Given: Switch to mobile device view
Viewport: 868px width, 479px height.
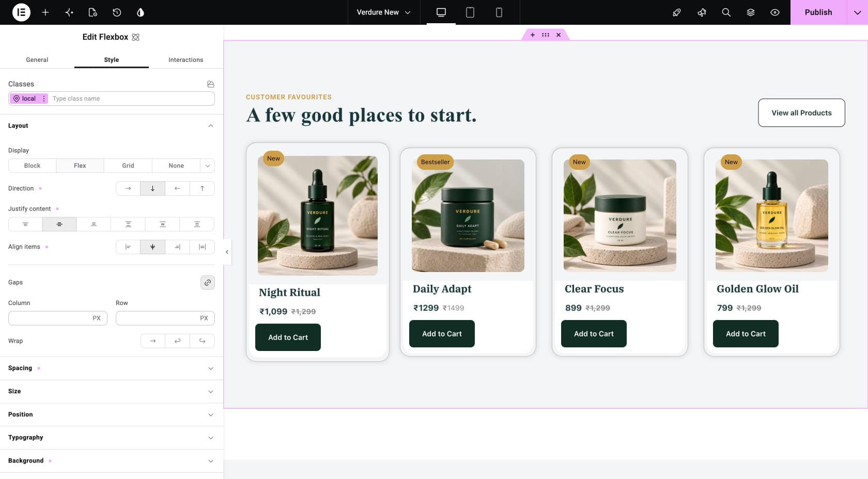Looking at the screenshot, I should pos(499,12).
